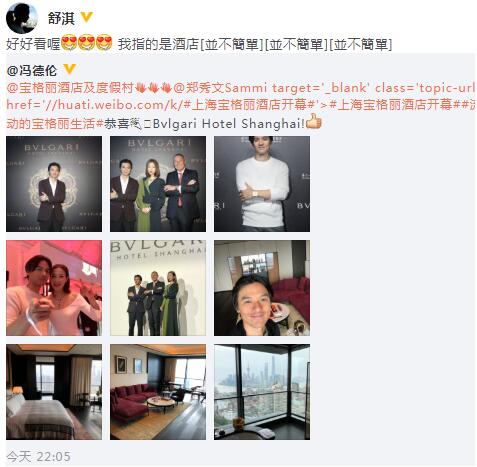Open the @郑秀文Sammi mention link

220,88
